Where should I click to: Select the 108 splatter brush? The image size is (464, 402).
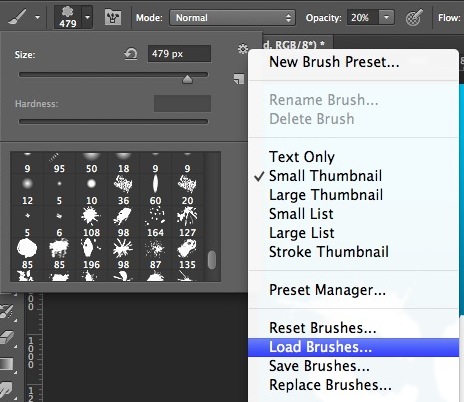click(x=91, y=223)
